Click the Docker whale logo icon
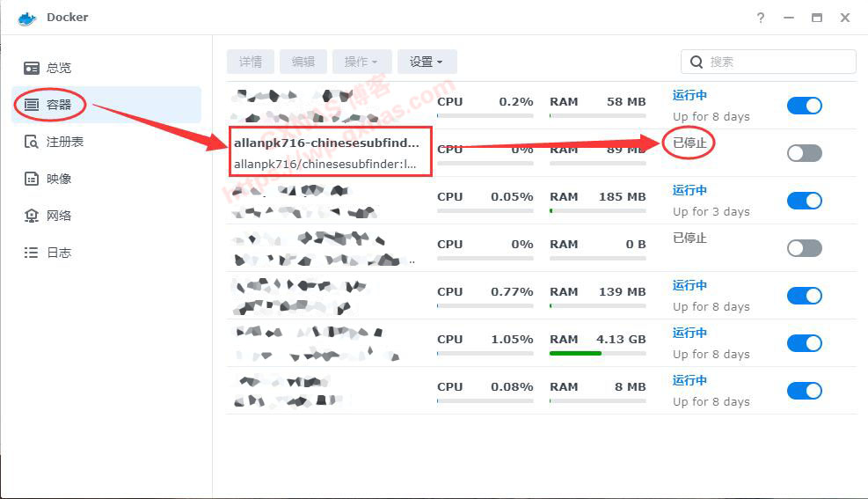The height and width of the screenshot is (499, 868). click(26, 18)
